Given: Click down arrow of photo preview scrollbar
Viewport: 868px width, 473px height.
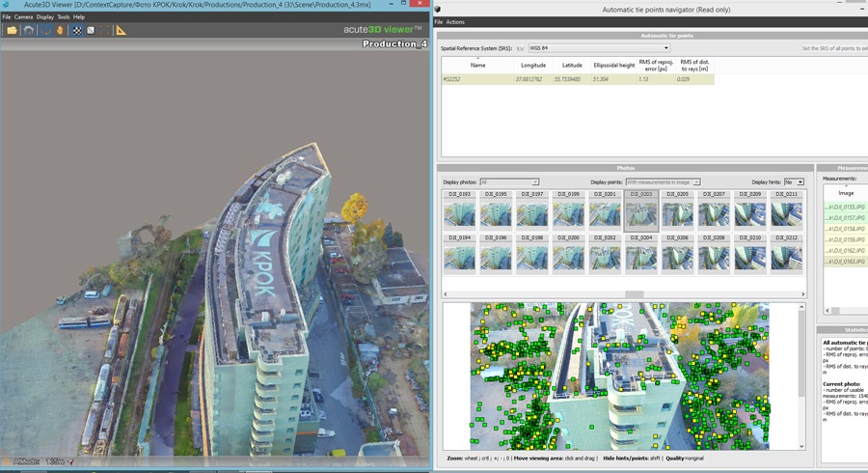Looking at the screenshot, I should point(801,446).
